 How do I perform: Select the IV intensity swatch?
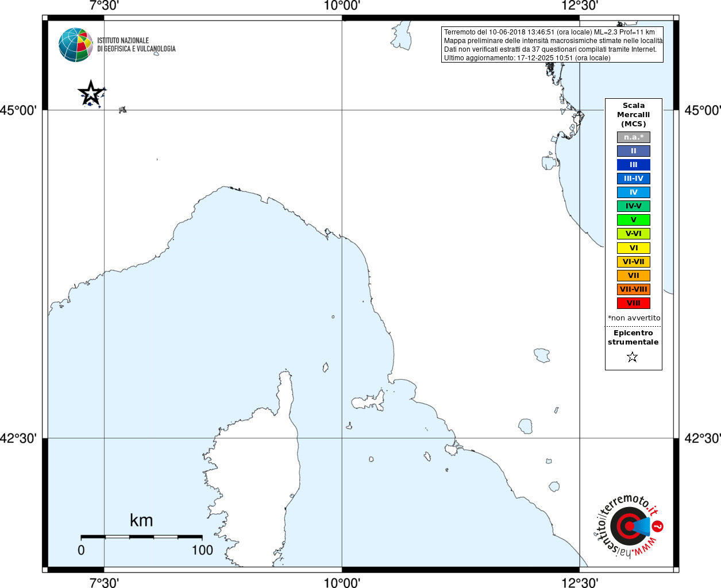634,192
